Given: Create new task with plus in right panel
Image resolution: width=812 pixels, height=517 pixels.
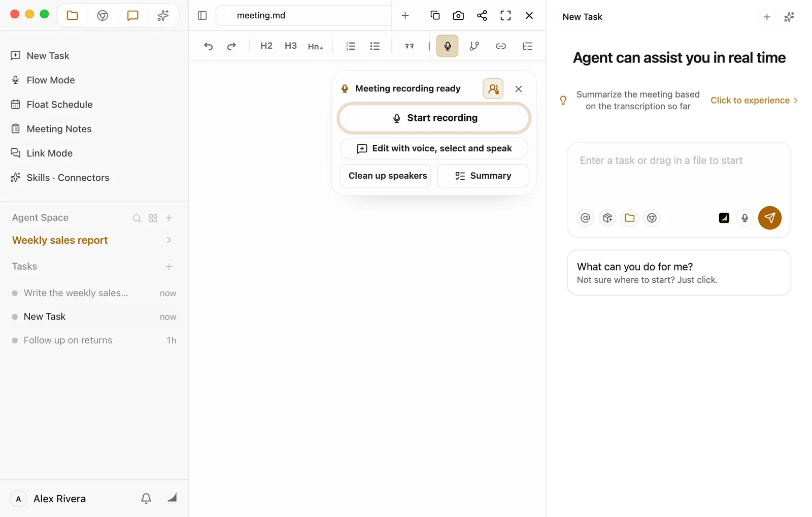Looking at the screenshot, I should click(x=767, y=17).
